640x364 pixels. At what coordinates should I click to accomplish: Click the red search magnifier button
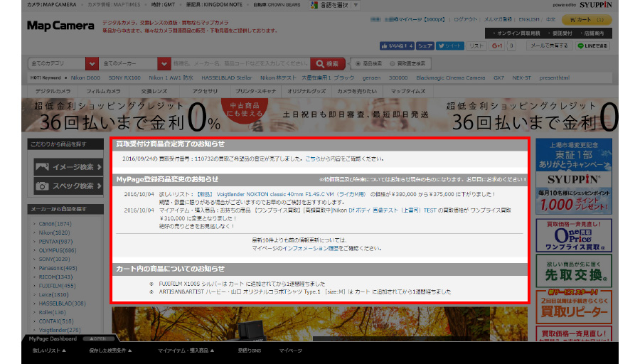pos(327,64)
